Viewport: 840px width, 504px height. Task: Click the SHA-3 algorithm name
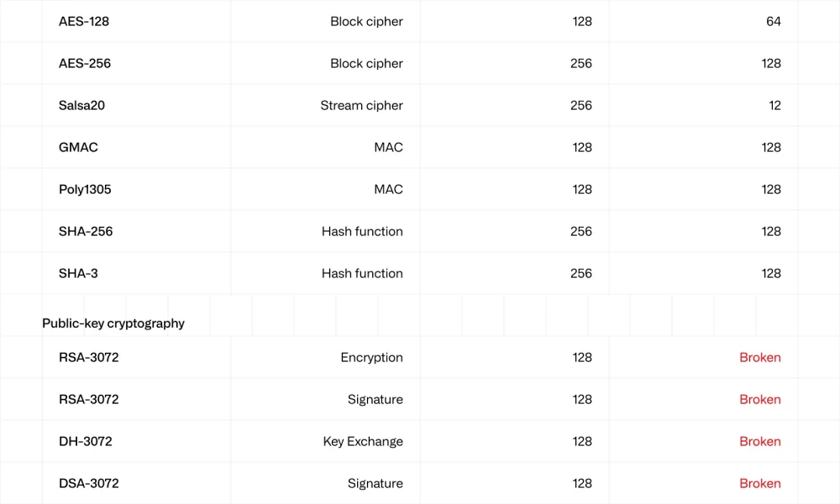pos(78,274)
